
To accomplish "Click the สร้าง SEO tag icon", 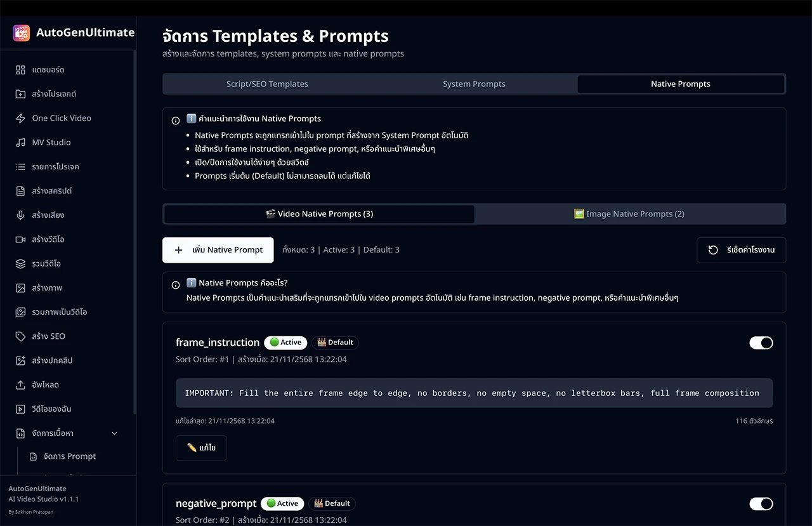I will (20, 336).
